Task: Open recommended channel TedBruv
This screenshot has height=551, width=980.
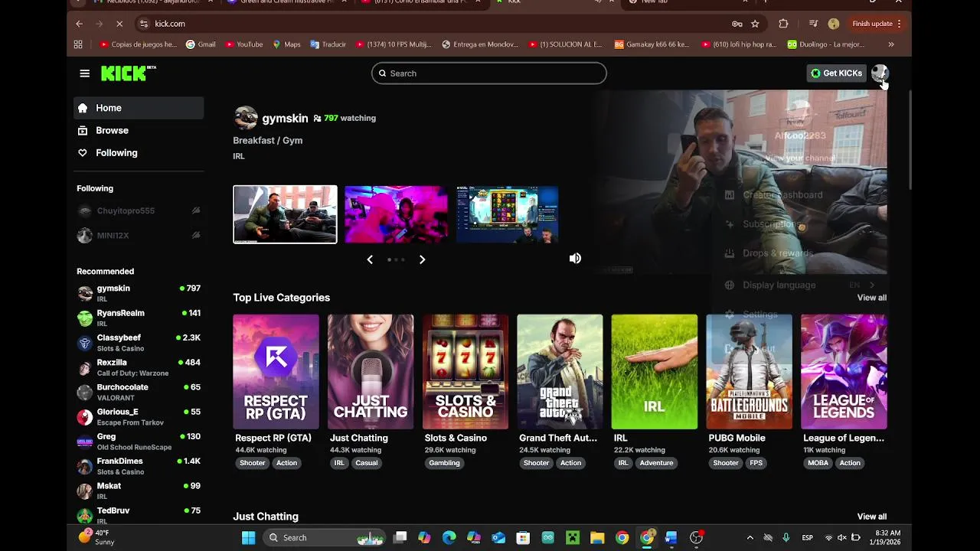Action: click(139, 514)
